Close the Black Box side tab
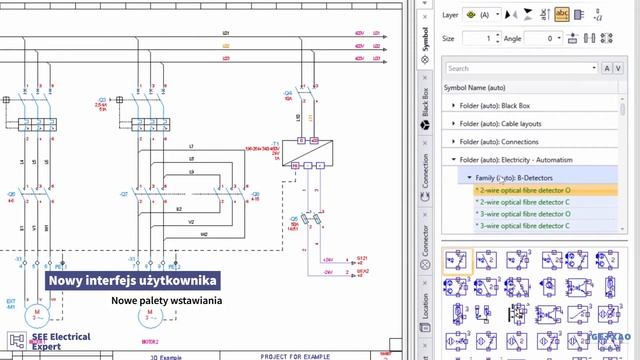The image size is (640, 360). click(425, 78)
